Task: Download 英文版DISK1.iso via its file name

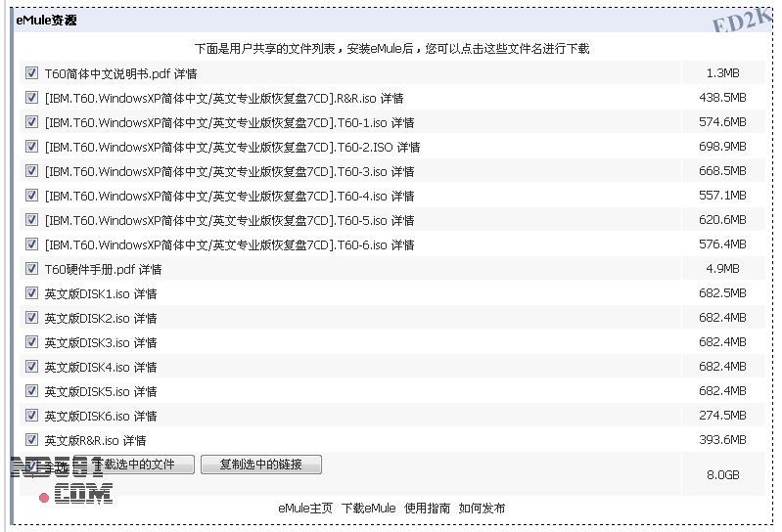Action: click(87, 293)
